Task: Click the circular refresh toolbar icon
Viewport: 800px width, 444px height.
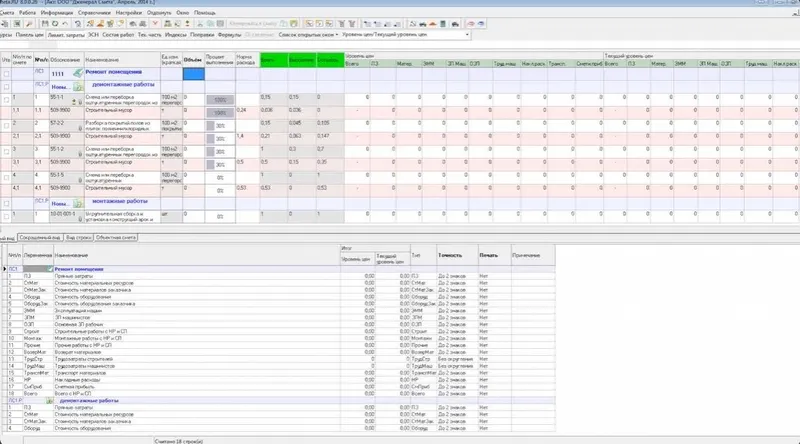Action: (x=55, y=24)
